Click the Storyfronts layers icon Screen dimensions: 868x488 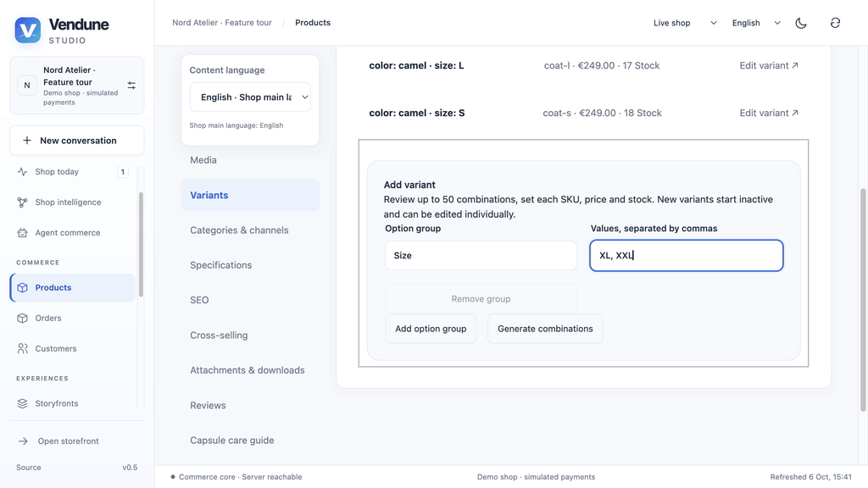(x=22, y=403)
